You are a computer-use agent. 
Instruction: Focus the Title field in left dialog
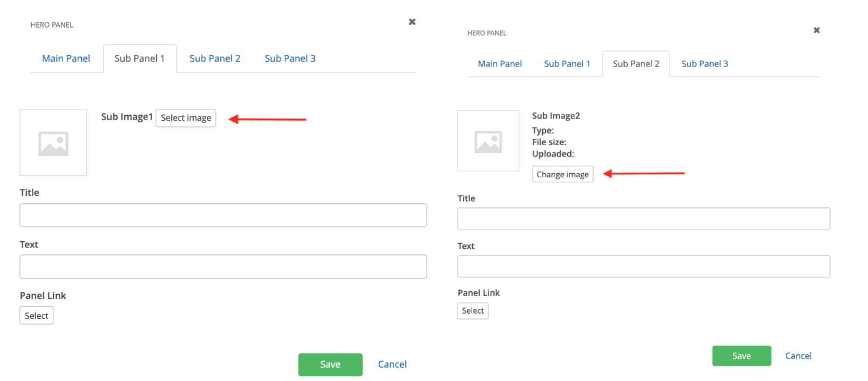click(x=223, y=215)
